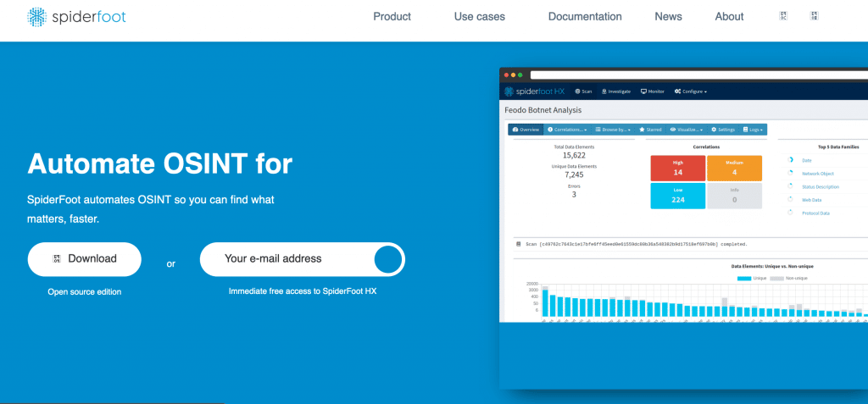This screenshot has width=868, height=404.
Task: Click the 'Open source edition' caption
Action: [84, 291]
